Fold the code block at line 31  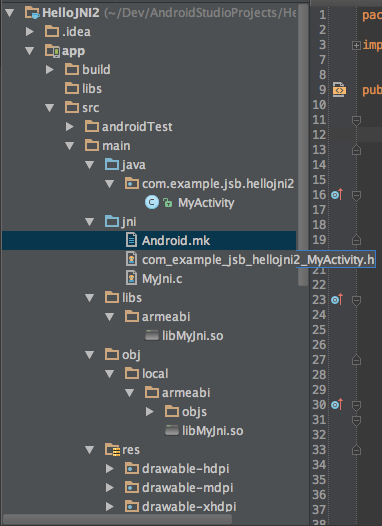[356, 420]
